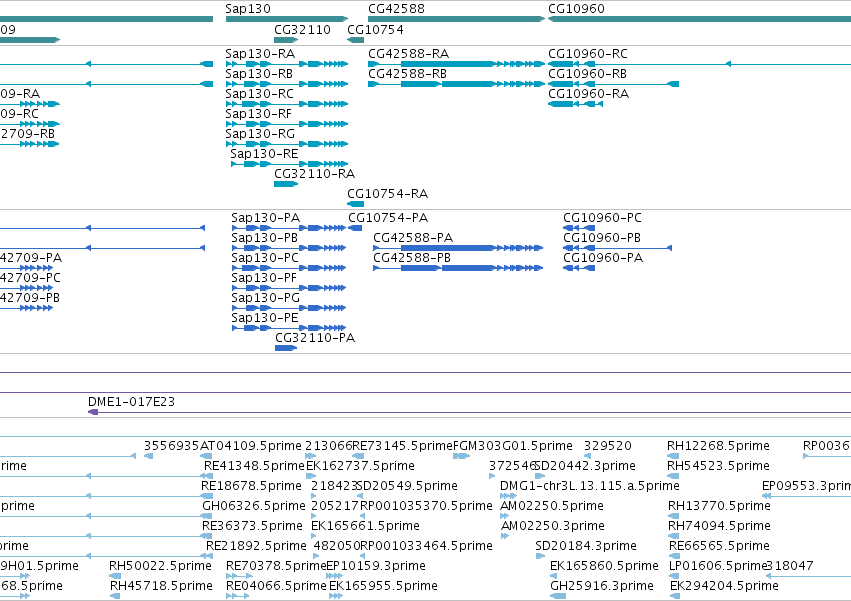Select the CG32110-PA protein label
This screenshot has height=601, width=851.
(315, 338)
